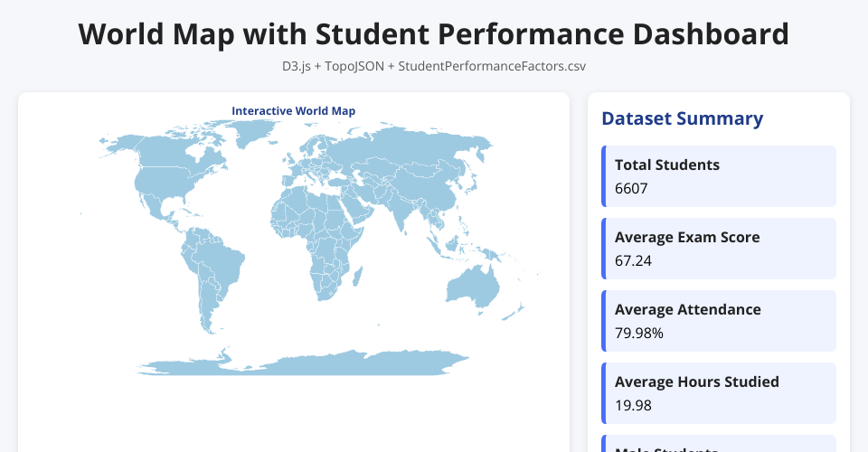868x452 pixels.
Task: Click the Dataset Summary heading
Action: click(x=682, y=118)
